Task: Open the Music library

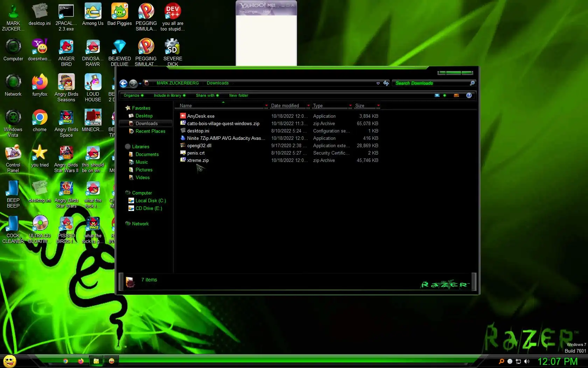Action: tap(141, 162)
